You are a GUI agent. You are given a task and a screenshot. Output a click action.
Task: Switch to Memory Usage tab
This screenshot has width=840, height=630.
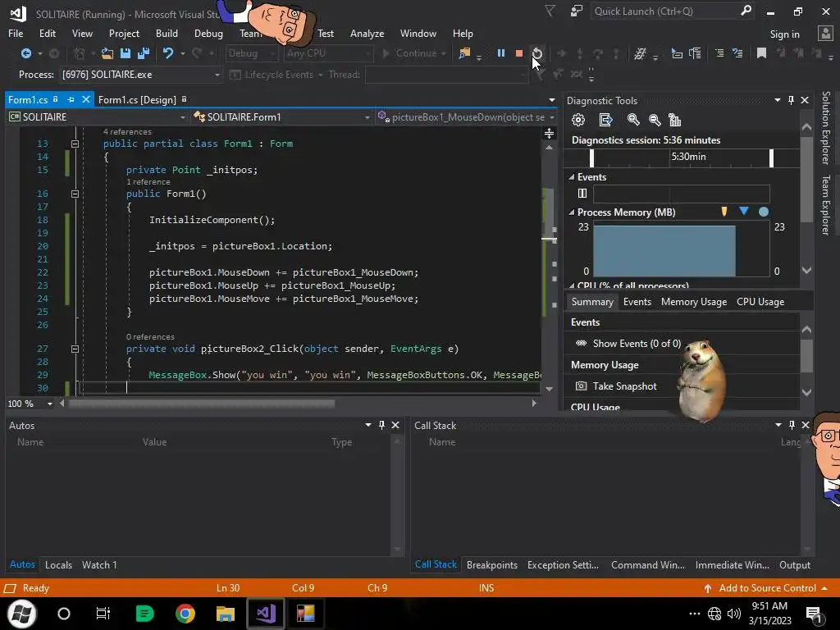[694, 302]
